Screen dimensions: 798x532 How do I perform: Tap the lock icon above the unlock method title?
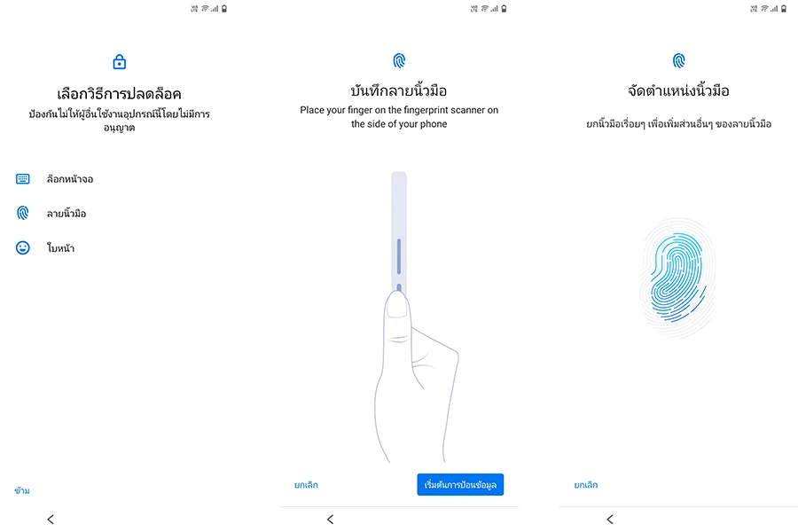click(x=119, y=61)
